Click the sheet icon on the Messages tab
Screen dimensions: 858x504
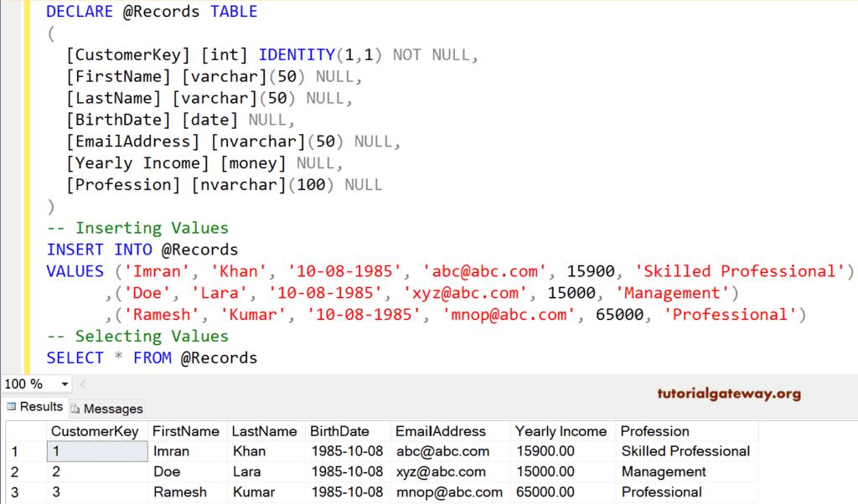coord(75,408)
